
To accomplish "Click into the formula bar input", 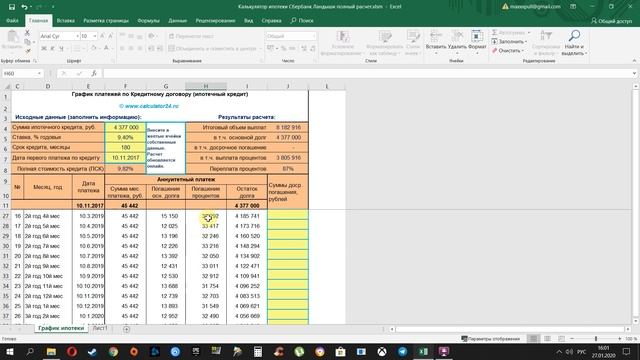I will pyautogui.click(x=367, y=73).
